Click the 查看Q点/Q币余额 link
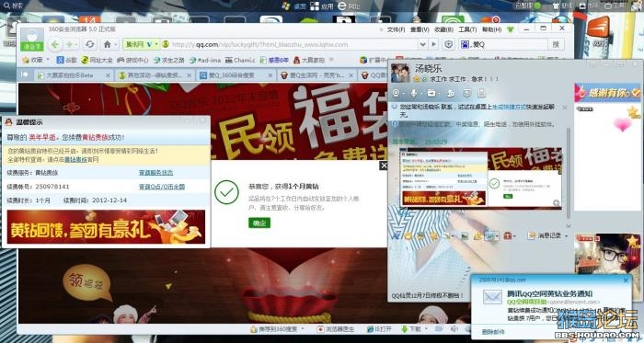The width and height of the screenshot is (644, 343). point(162,187)
